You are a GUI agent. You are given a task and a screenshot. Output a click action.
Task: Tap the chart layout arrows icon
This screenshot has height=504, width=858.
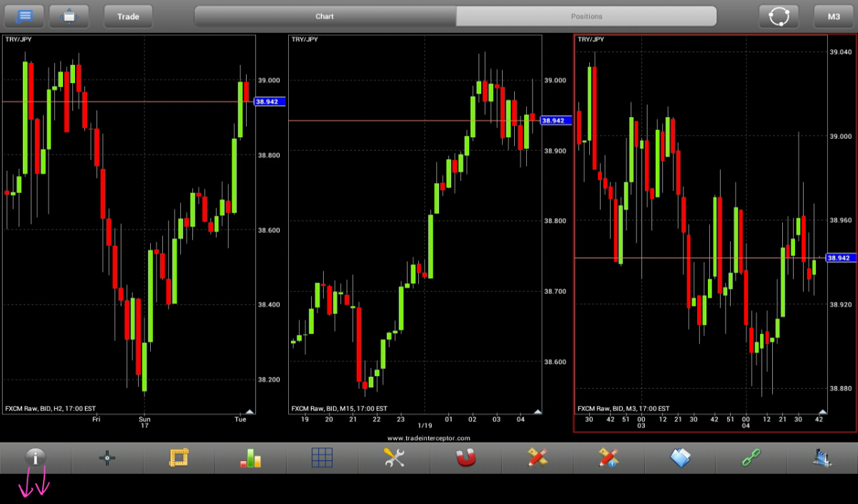(69, 16)
